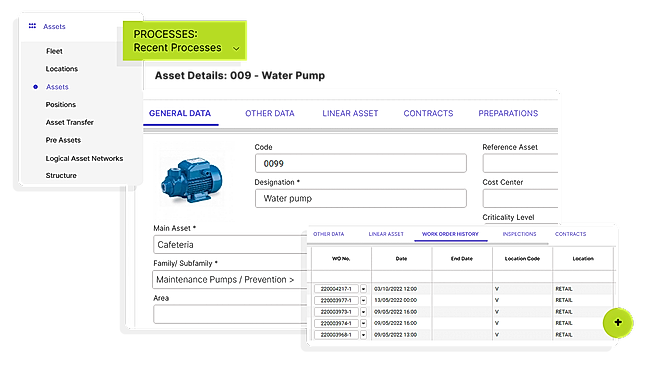This screenshot has width=654, height=368.
Task: Open Fleet in the sidebar menu
Action: [x=54, y=51]
